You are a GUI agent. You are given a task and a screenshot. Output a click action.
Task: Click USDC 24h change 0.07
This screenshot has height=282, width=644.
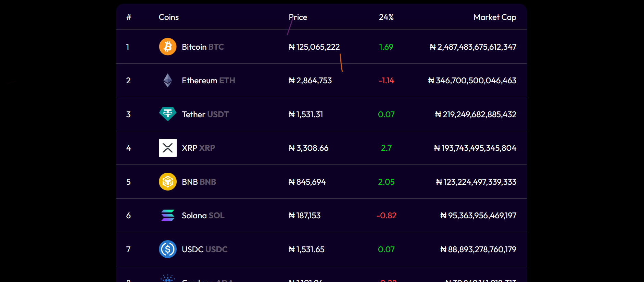386,249
